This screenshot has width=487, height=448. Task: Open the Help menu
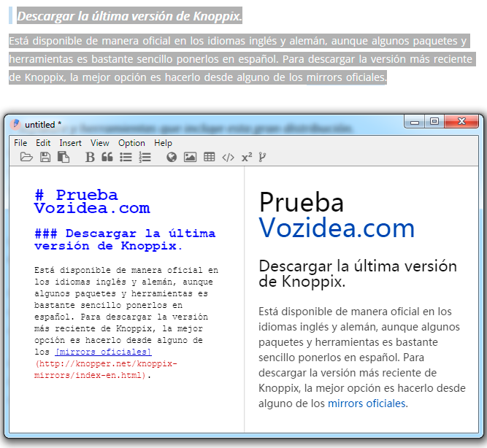pos(163,143)
